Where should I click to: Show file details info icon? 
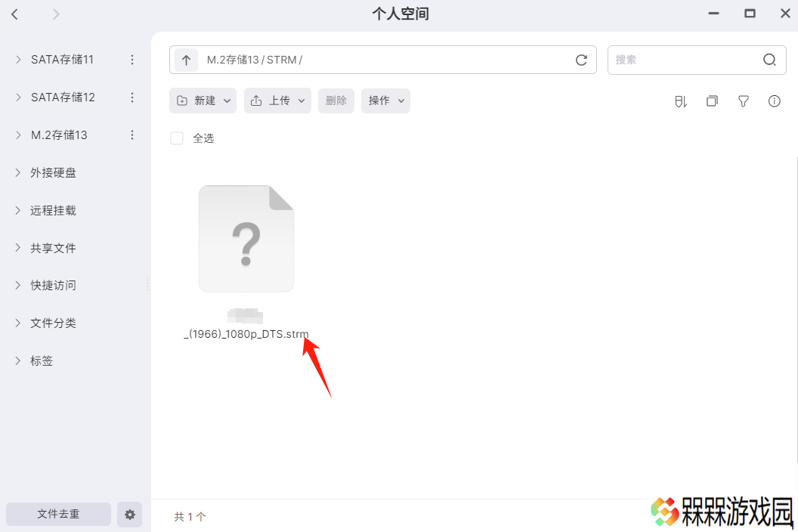[774, 101]
